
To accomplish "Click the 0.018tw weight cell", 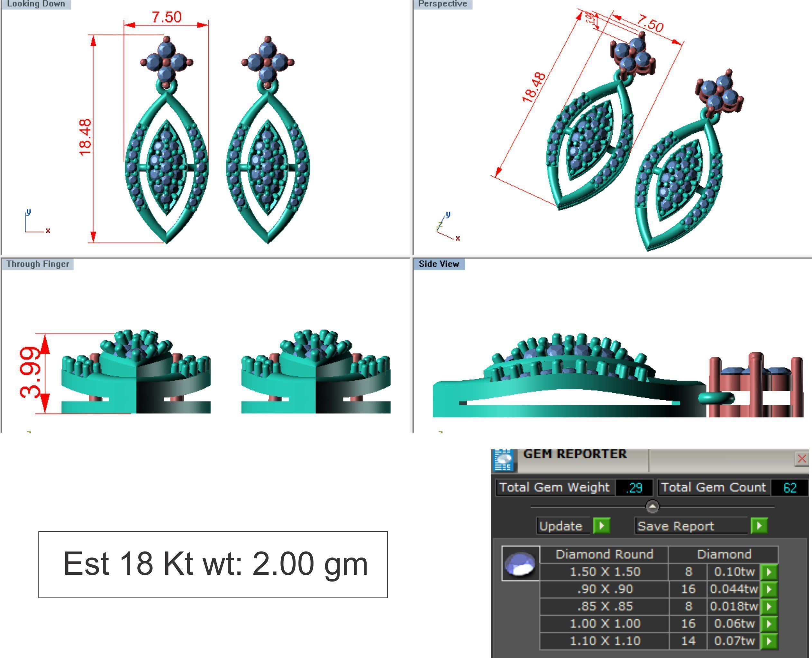I will click(734, 607).
